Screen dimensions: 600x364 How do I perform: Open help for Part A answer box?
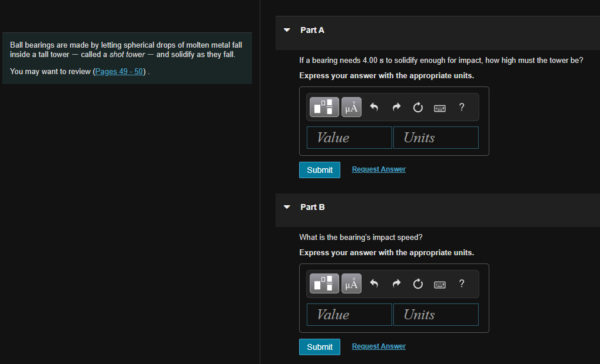point(462,107)
